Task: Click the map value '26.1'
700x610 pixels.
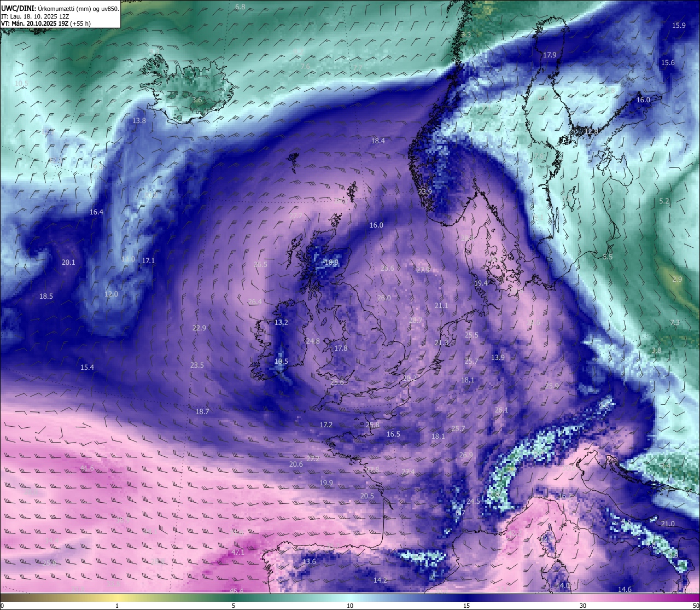Action: tap(501, 410)
